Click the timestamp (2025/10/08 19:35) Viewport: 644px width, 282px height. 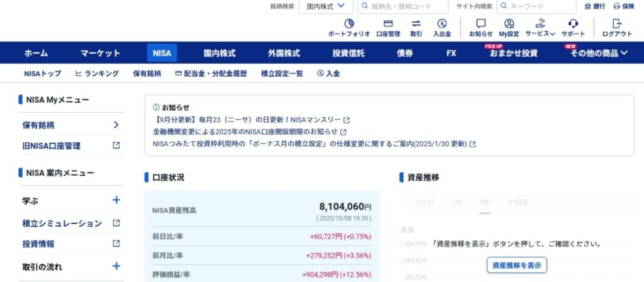(x=344, y=218)
